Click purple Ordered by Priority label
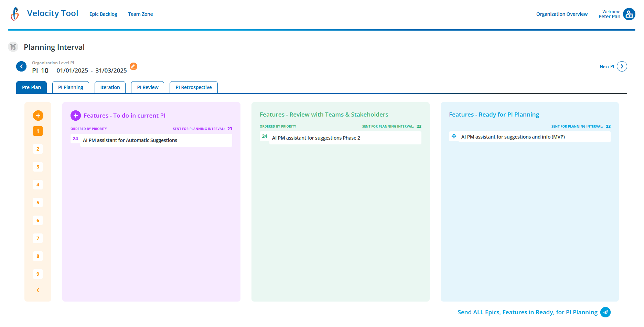644x327 pixels. (89, 129)
